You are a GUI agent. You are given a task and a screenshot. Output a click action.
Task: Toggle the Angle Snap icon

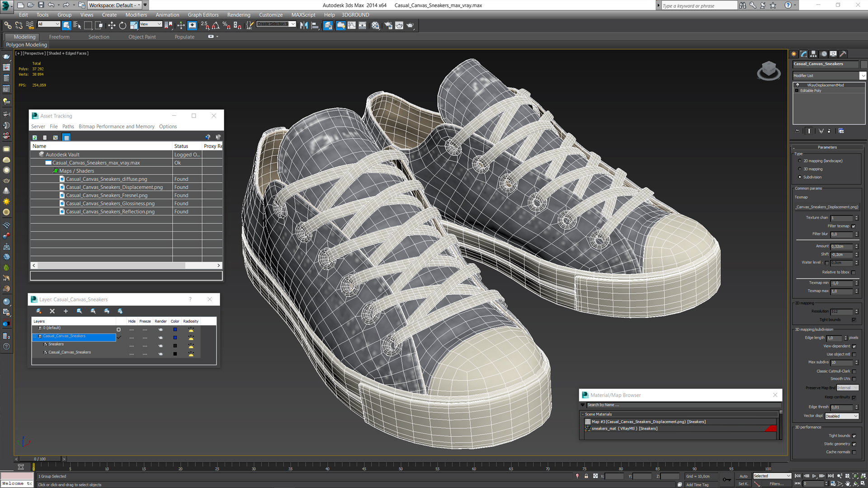pyautogui.click(x=216, y=25)
